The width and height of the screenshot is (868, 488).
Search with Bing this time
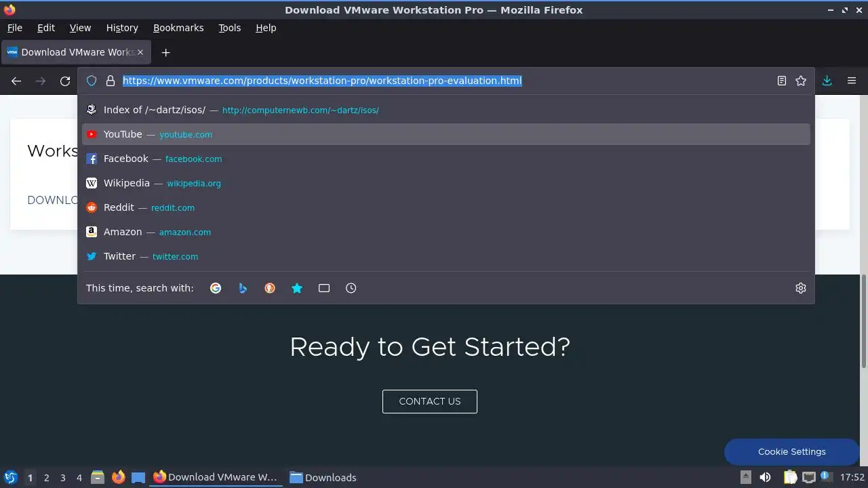[243, 288]
